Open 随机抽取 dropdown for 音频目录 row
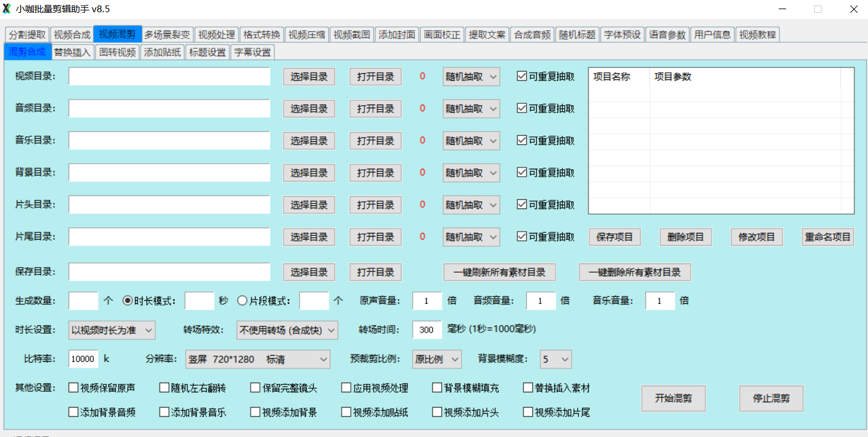The height and width of the screenshot is (437, 868). click(x=471, y=109)
